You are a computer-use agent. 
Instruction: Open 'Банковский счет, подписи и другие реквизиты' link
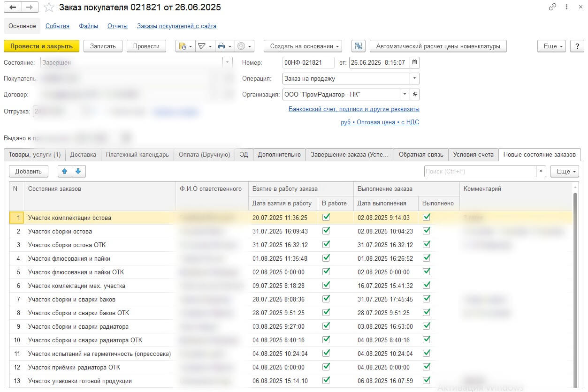point(354,109)
